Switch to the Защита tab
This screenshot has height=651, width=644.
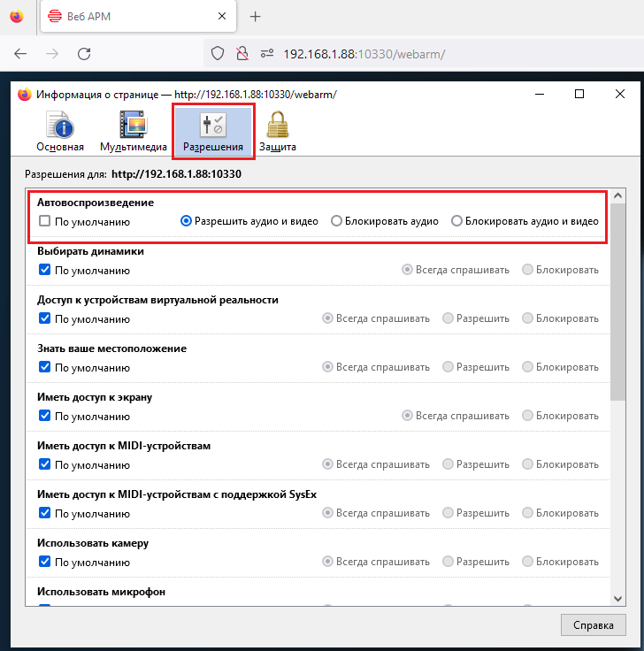[278, 131]
